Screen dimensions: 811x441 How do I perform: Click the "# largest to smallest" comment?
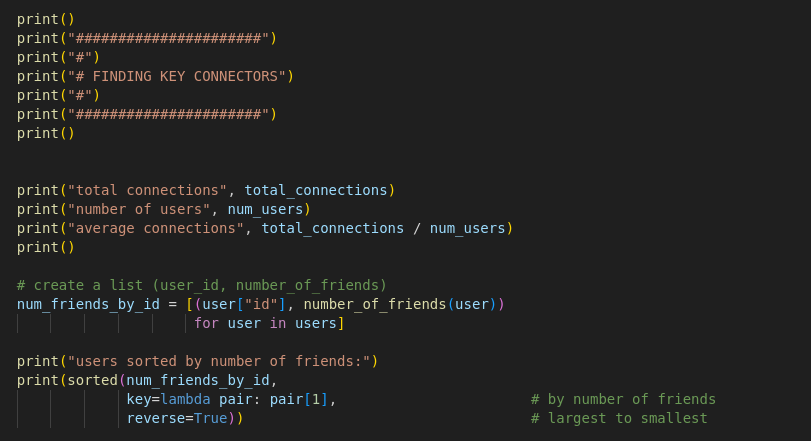point(619,418)
